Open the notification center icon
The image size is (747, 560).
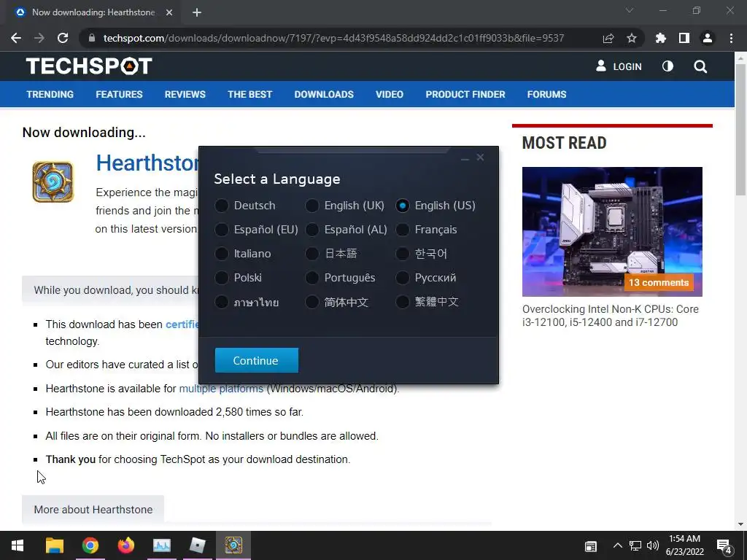click(724, 547)
